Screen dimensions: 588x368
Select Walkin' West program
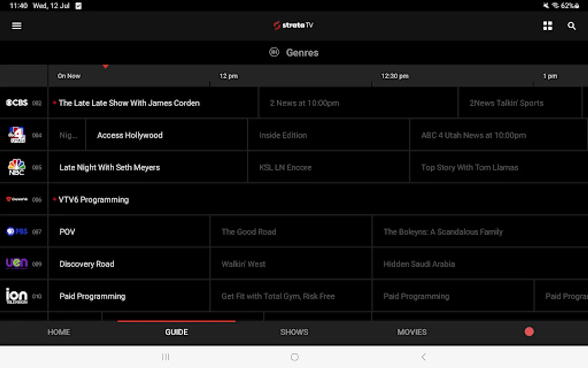click(x=291, y=264)
